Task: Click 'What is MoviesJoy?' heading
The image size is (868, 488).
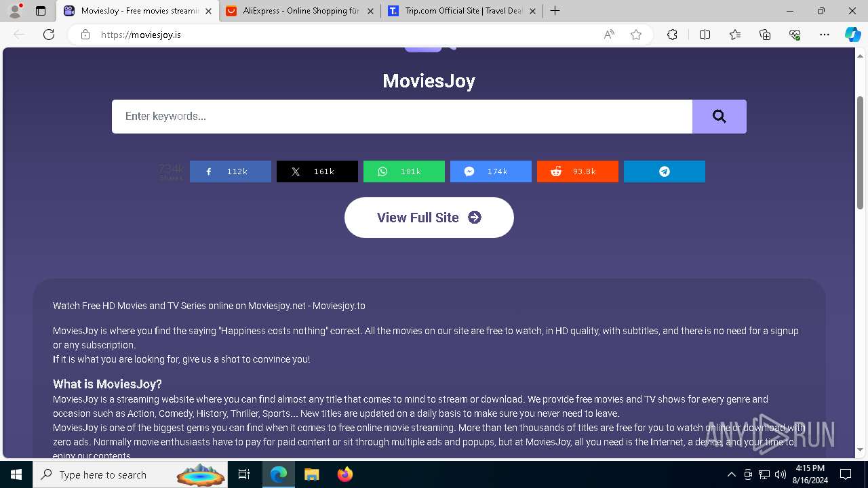Action: tap(107, 384)
